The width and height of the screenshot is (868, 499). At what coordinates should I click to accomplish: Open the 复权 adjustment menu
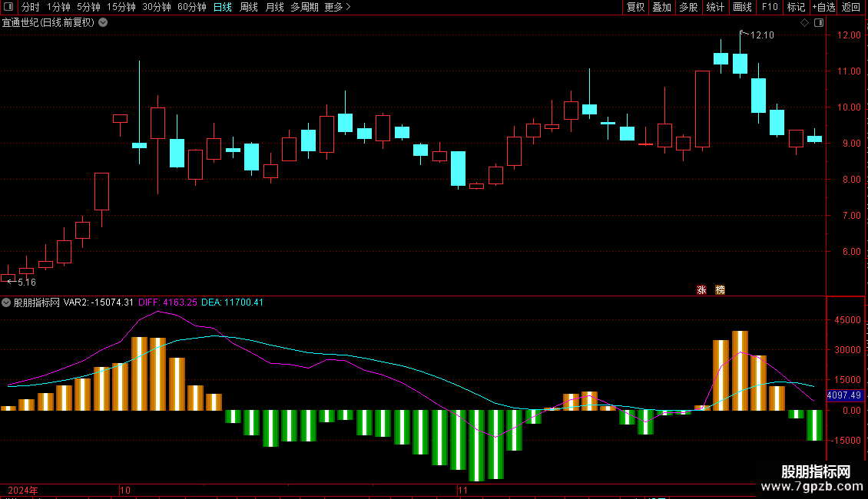click(x=635, y=7)
